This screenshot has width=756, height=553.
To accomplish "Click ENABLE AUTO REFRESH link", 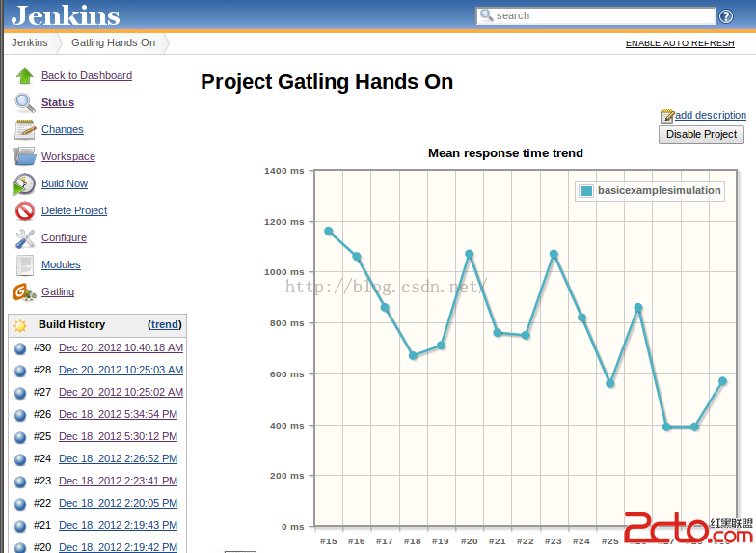I will 680,43.
